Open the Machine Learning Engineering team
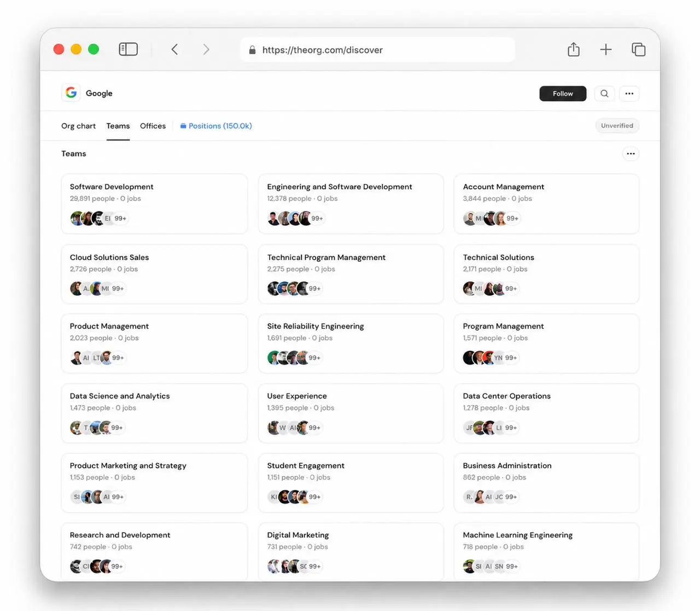The height and width of the screenshot is (611, 700). 546,552
